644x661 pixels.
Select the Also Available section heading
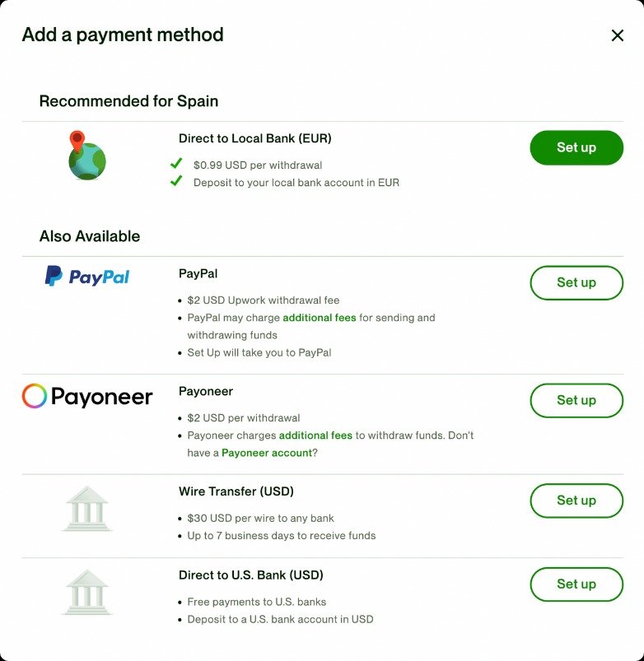click(91, 235)
